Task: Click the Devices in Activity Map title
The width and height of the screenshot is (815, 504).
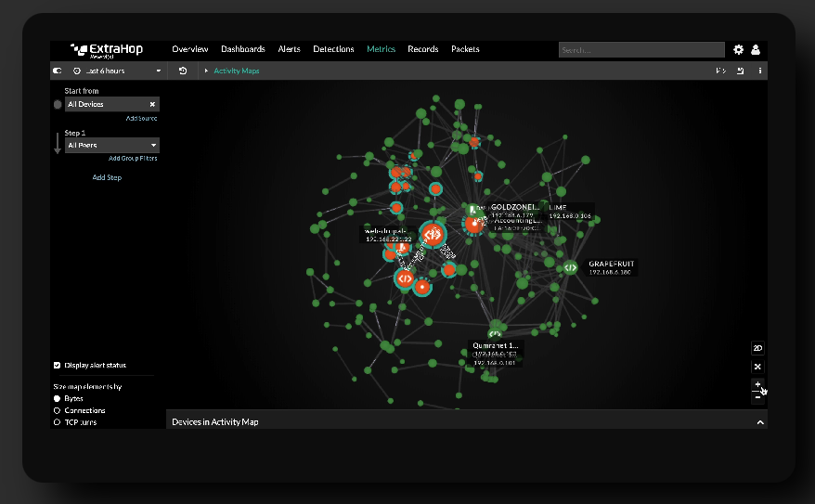Action: [215, 422]
